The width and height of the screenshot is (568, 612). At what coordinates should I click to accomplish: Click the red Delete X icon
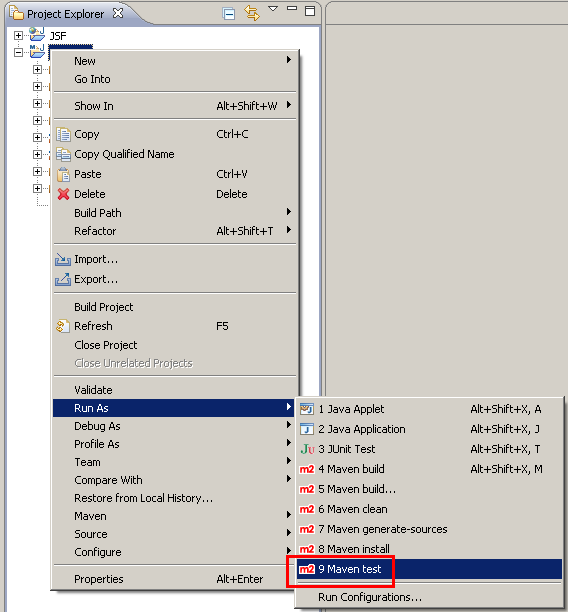(63, 194)
